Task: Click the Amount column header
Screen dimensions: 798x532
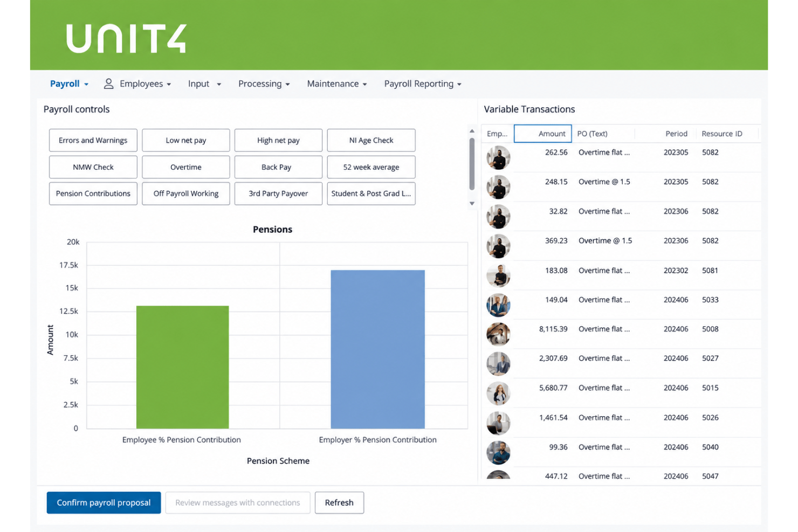Action: [542, 134]
